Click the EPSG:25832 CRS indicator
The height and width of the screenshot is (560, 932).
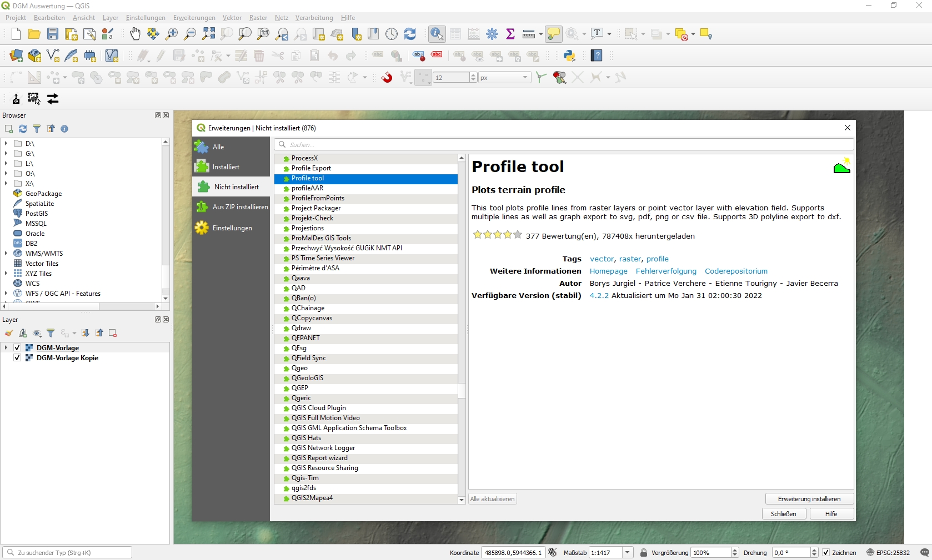(x=888, y=553)
